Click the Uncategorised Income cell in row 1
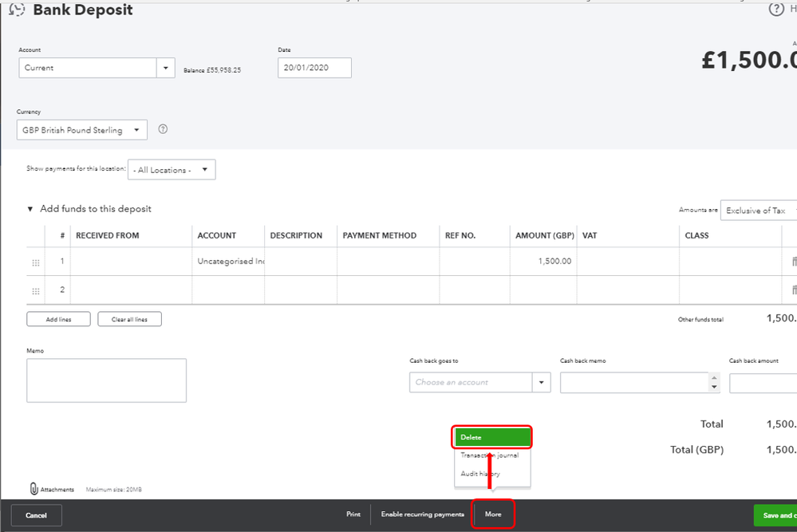This screenshot has width=797, height=532. (x=228, y=261)
